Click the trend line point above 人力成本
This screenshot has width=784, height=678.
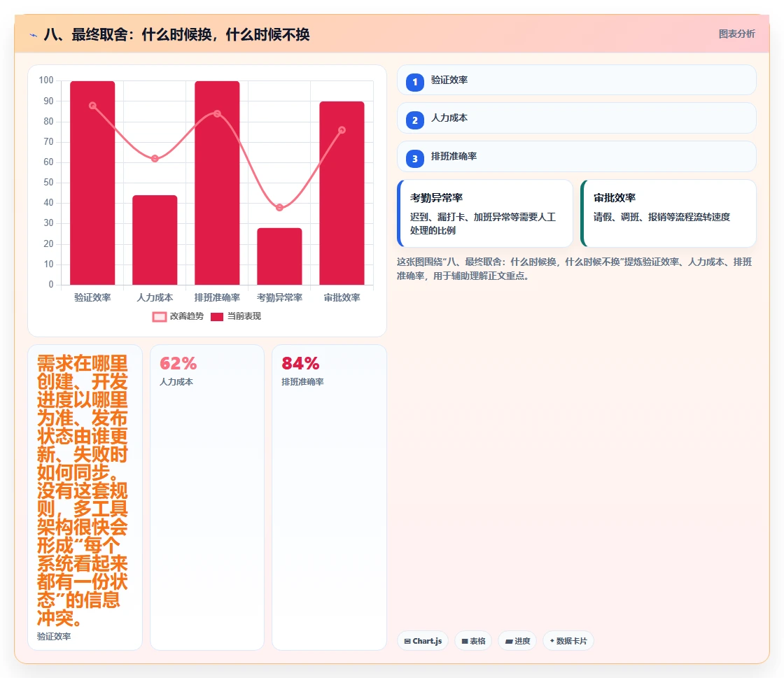(155, 158)
